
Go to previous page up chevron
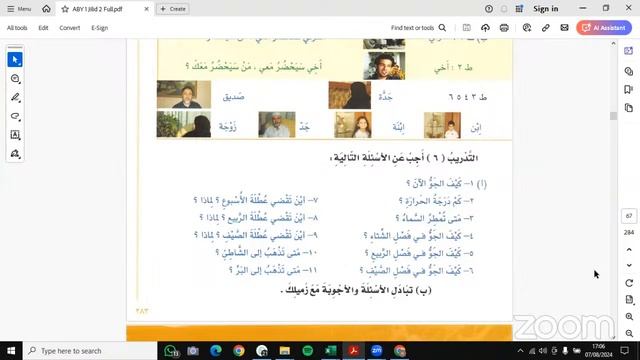(x=629, y=249)
